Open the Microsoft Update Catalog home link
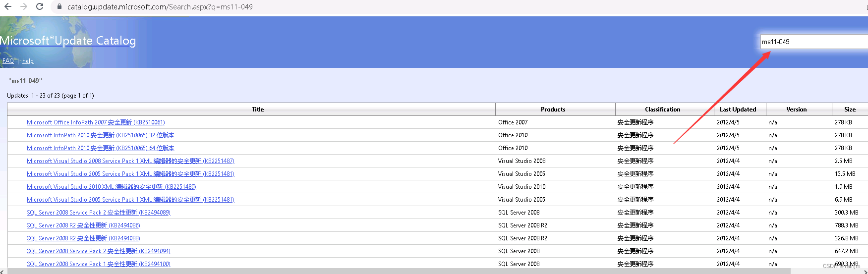 tap(68, 41)
